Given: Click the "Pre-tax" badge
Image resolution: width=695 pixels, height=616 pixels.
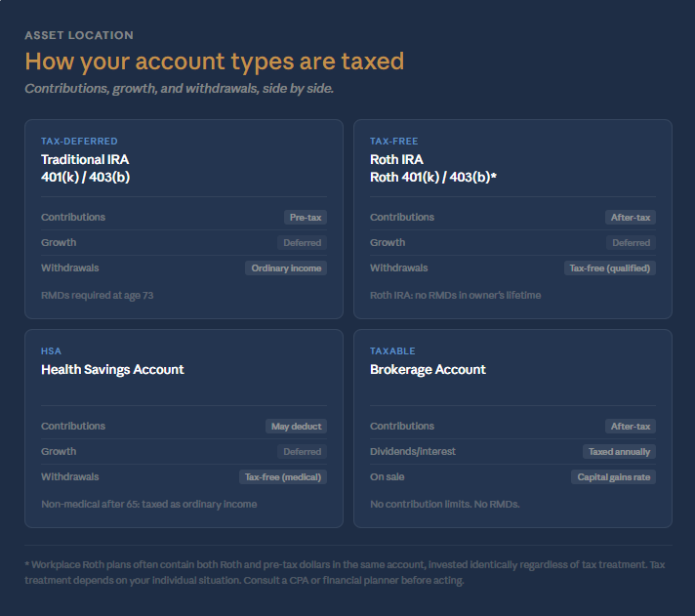Looking at the screenshot, I should click(306, 218).
